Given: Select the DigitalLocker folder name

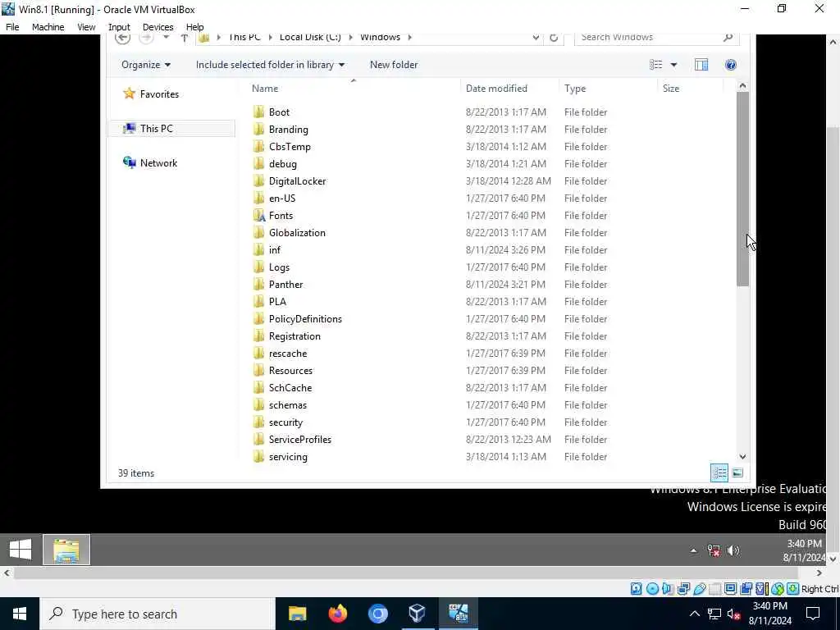Looking at the screenshot, I should (297, 181).
